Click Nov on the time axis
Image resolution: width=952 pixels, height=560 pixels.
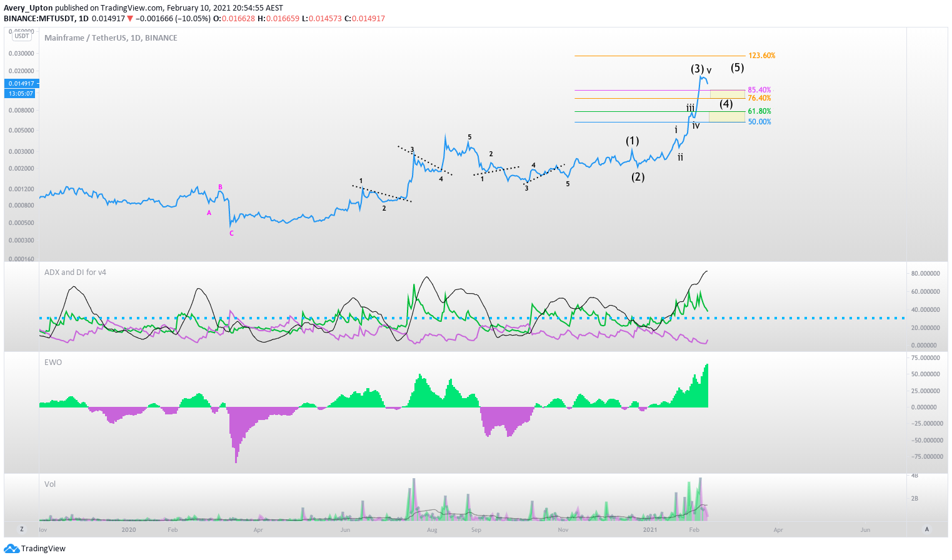pyautogui.click(x=563, y=529)
